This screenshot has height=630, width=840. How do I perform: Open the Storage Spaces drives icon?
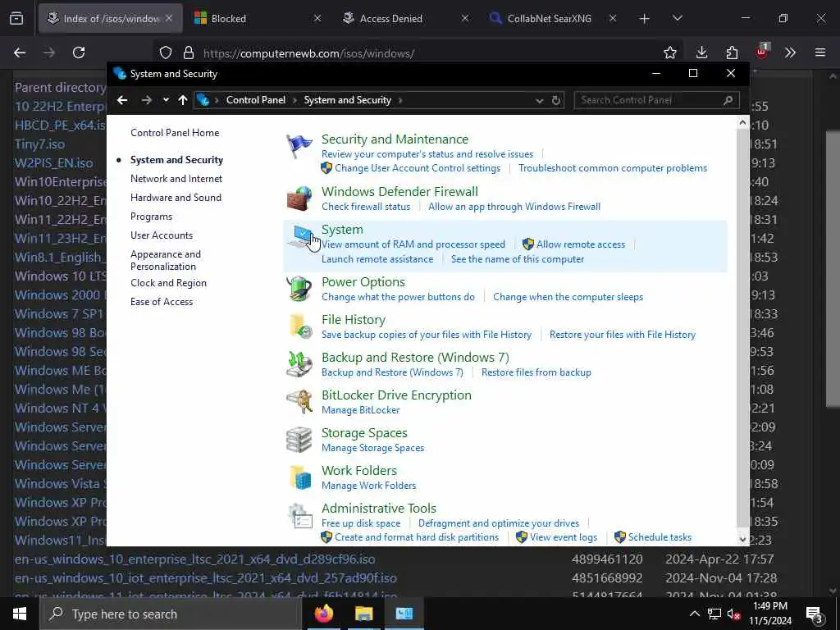[x=299, y=440]
